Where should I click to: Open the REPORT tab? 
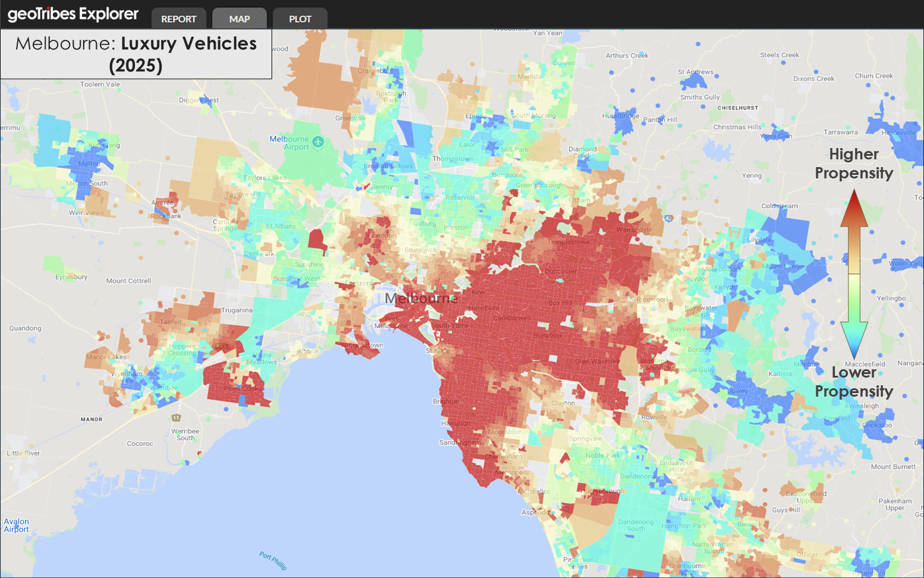tap(178, 19)
